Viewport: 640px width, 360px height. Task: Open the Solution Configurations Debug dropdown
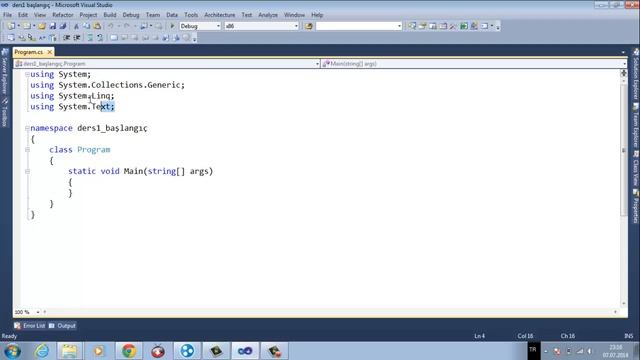click(200, 26)
